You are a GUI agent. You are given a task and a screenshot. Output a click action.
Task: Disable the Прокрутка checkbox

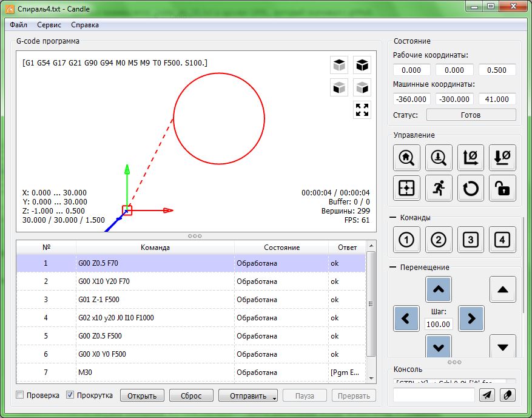70,395
